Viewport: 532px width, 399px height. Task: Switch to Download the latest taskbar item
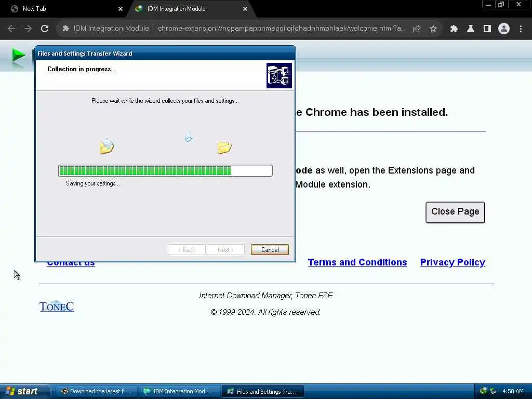pyautogui.click(x=96, y=391)
